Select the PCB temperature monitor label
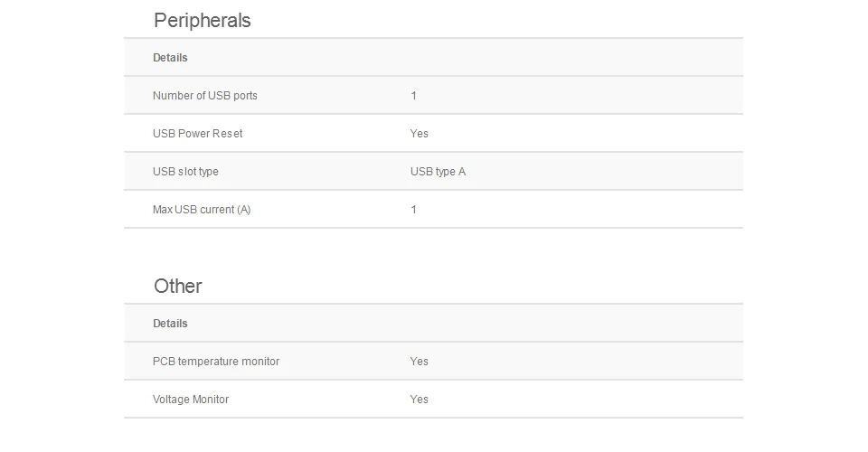 point(215,362)
